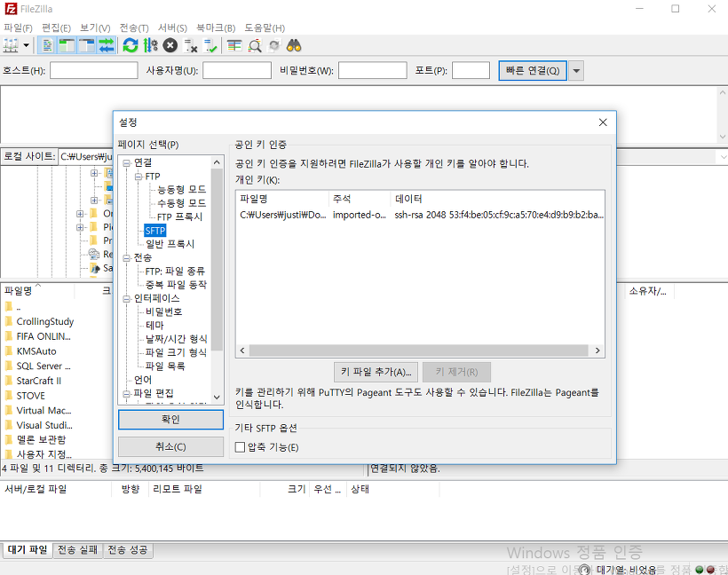Click the 취소(C) button in settings dialog
728x575 pixels.
tap(170, 447)
